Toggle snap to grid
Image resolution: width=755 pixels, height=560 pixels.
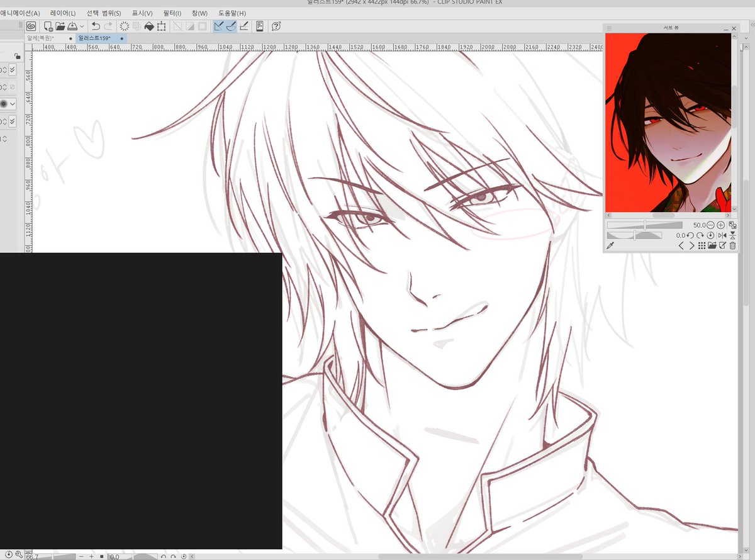(x=244, y=26)
